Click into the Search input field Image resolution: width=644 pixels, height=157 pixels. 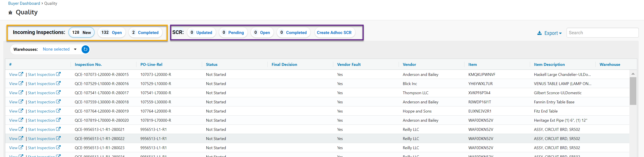[602, 33]
